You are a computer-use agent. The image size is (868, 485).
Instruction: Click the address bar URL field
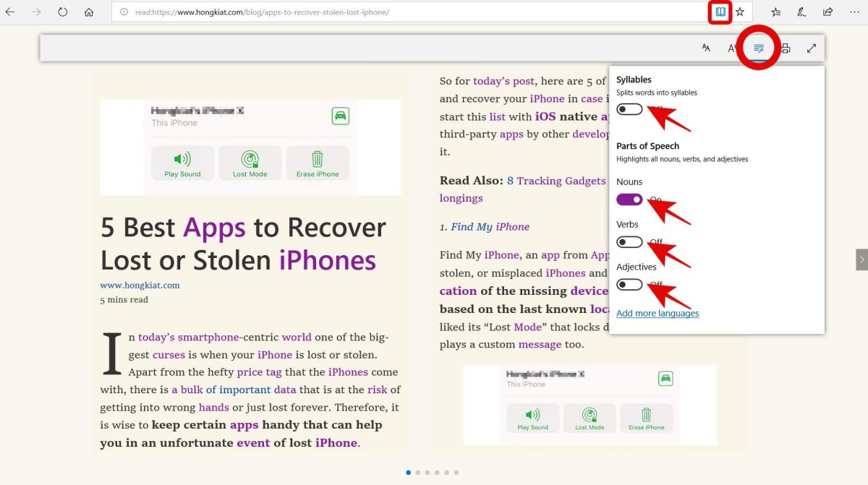pos(409,12)
